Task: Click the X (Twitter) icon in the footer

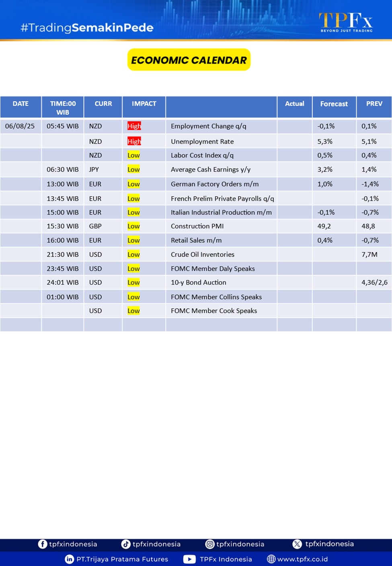Action: (297, 544)
